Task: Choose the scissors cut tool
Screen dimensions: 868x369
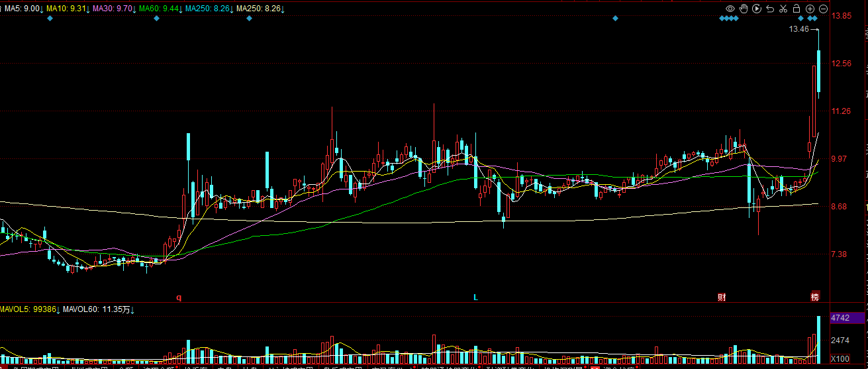Action: coord(783,9)
